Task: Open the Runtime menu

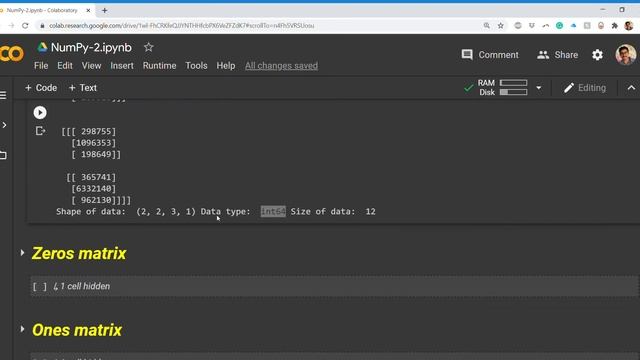Action: click(160, 66)
